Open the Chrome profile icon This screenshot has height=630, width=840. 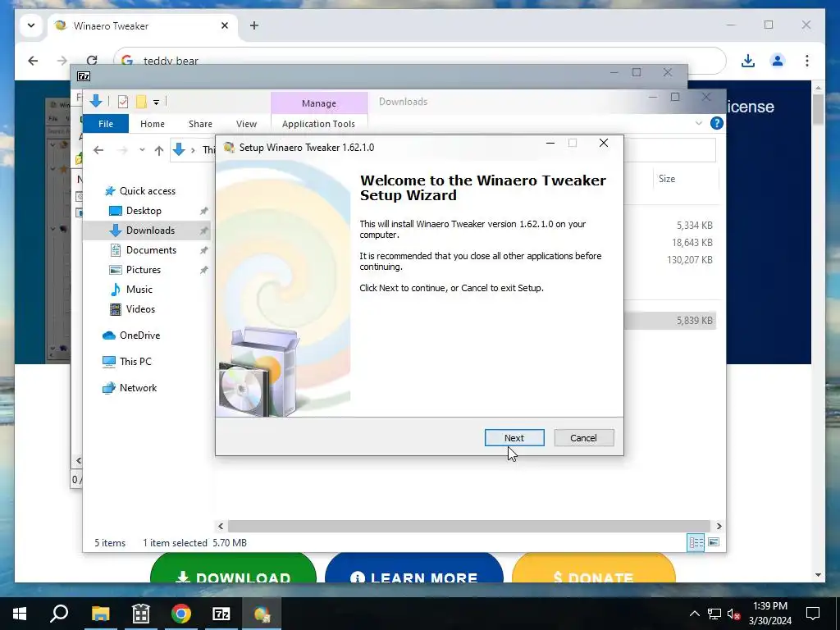(778, 61)
